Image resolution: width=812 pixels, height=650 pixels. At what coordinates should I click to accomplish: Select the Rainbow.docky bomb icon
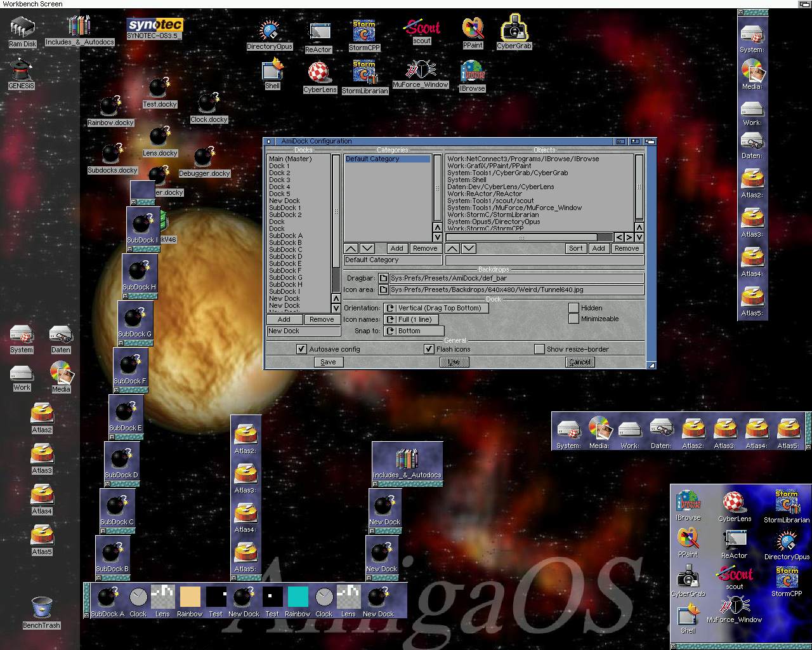[x=110, y=107]
